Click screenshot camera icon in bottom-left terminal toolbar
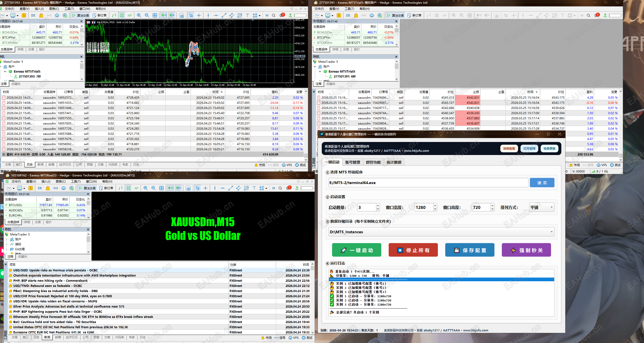Screen dimensions: 644x343 [188, 188]
